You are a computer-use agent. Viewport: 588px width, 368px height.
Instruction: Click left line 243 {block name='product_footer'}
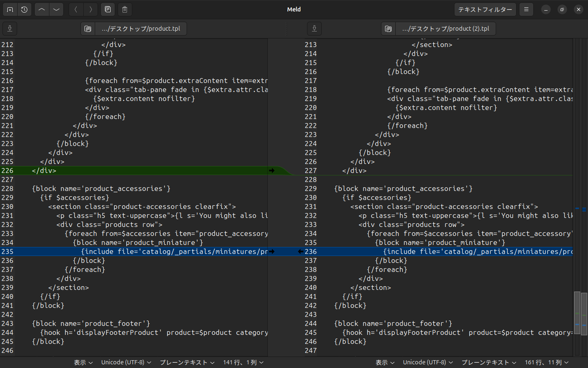[91, 323]
